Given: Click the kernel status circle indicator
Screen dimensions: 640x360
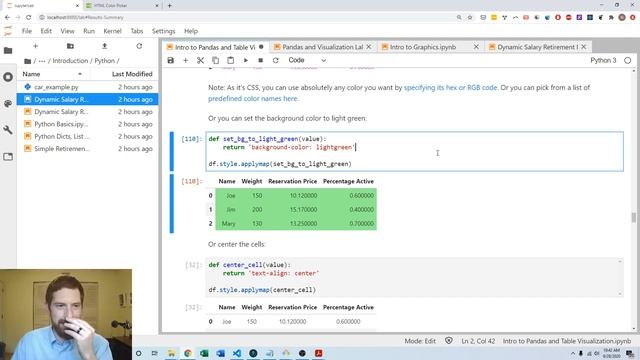Looking at the screenshot, I should point(627,60).
